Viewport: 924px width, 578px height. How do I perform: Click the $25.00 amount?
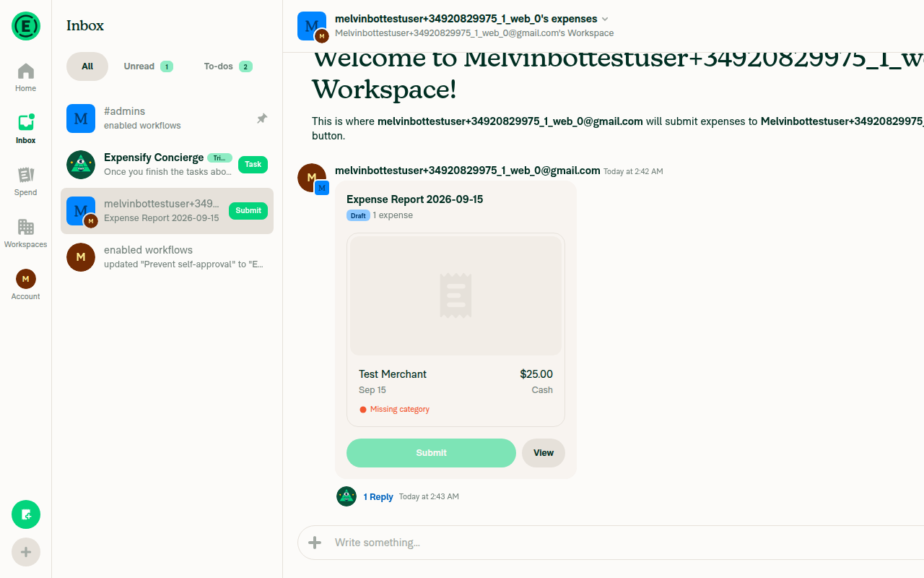536,374
